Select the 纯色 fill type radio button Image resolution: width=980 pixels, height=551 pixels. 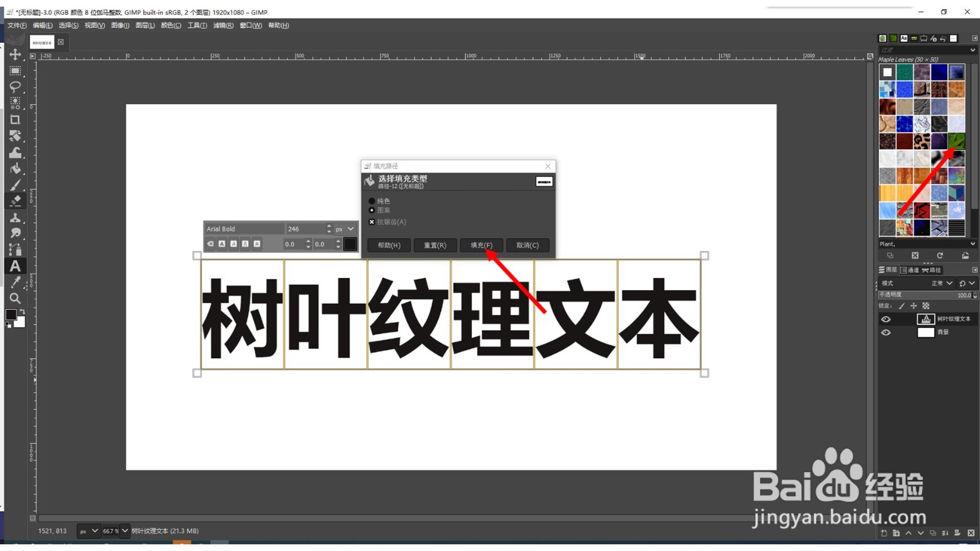pos(372,201)
